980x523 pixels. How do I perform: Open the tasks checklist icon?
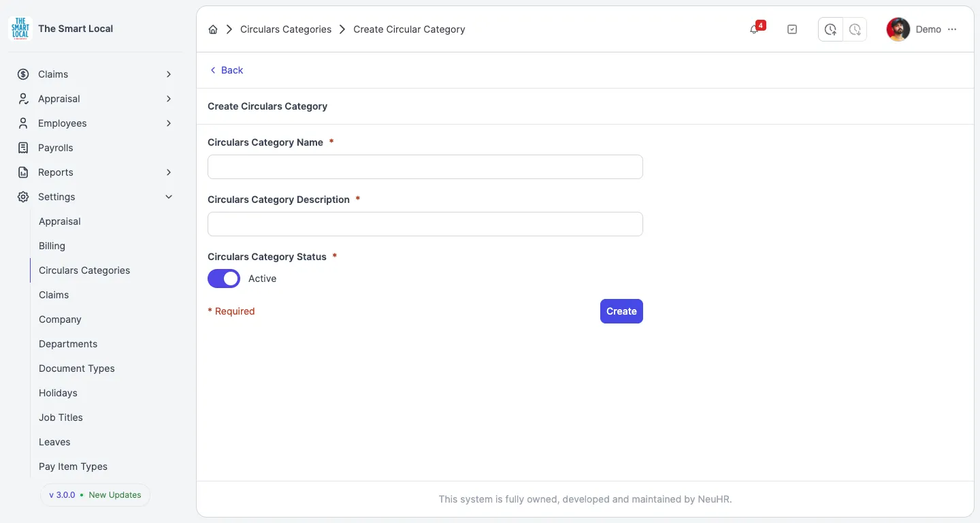coord(792,29)
